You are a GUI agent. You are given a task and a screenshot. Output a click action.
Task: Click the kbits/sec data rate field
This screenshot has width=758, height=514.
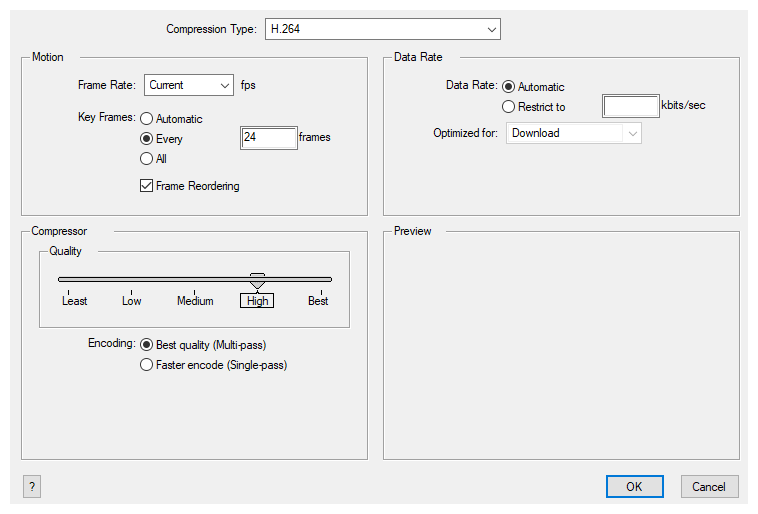point(630,106)
